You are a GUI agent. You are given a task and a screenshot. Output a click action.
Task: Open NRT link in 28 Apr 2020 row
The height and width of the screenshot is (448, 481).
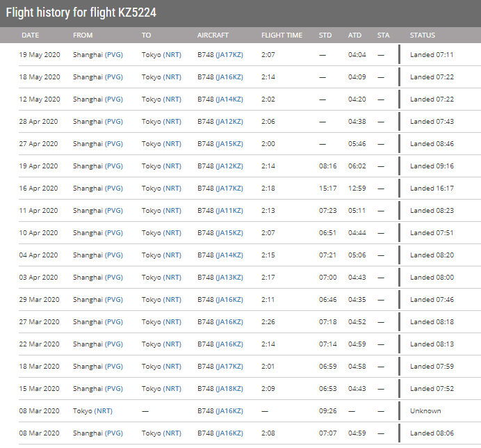pos(172,122)
